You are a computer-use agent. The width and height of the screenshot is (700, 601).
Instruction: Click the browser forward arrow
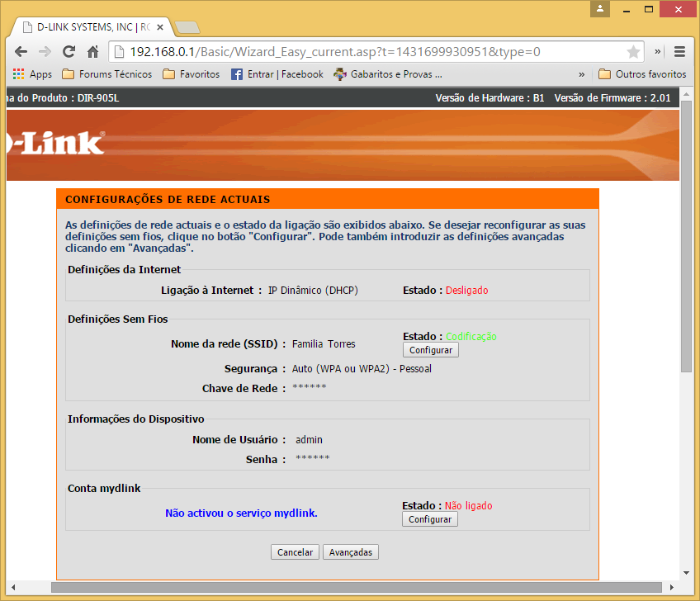click(45, 52)
